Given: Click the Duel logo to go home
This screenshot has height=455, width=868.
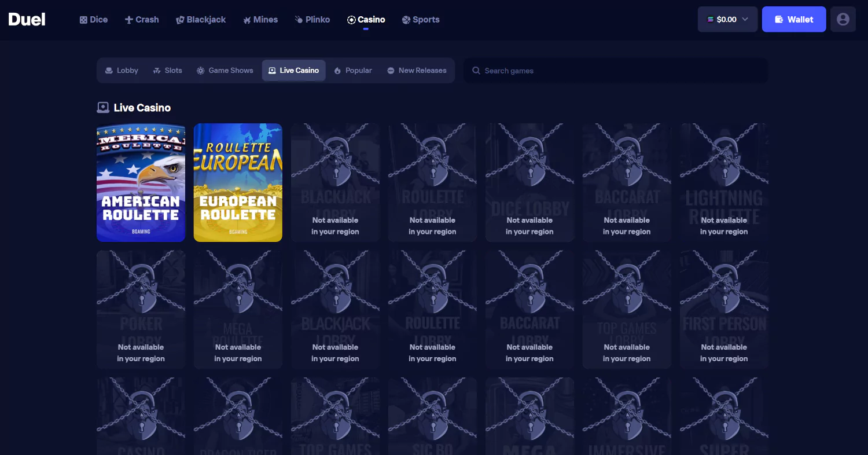Looking at the screenshot, I should click(27, 19).
